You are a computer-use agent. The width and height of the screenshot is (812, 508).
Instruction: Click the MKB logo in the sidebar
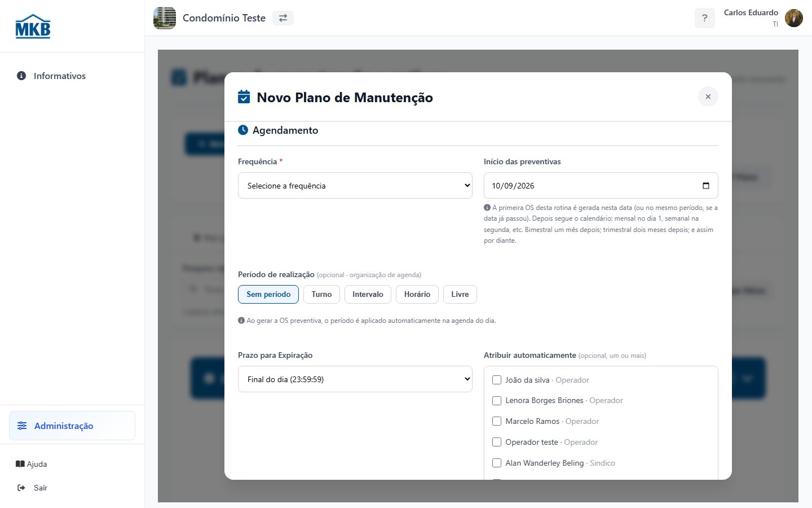pos(33,26)
